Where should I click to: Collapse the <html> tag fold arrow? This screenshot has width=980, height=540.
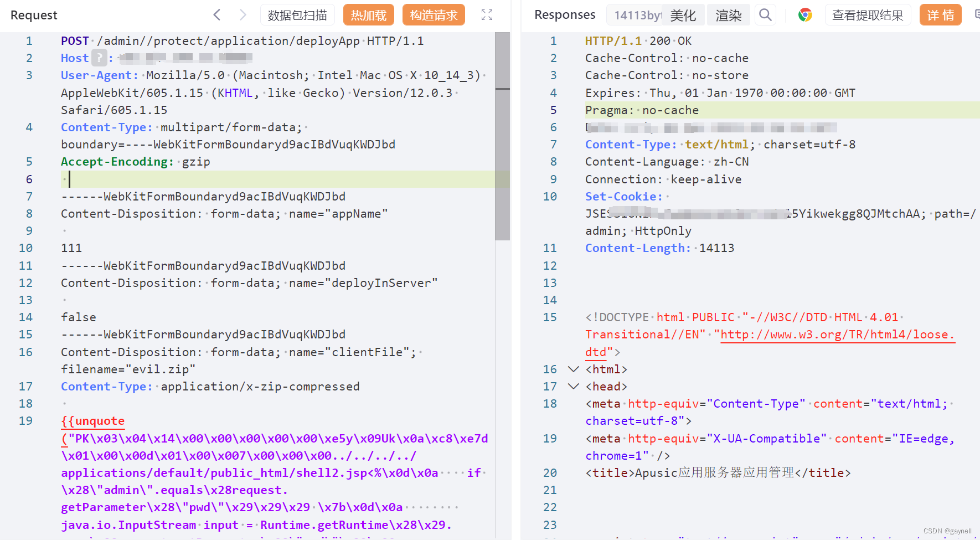574,369
